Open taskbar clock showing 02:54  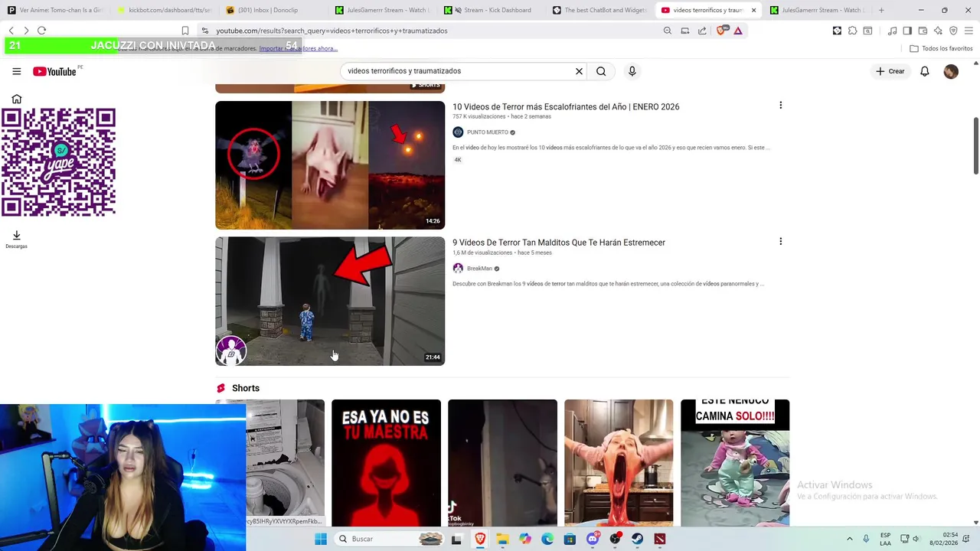click(x=943, y=539)
